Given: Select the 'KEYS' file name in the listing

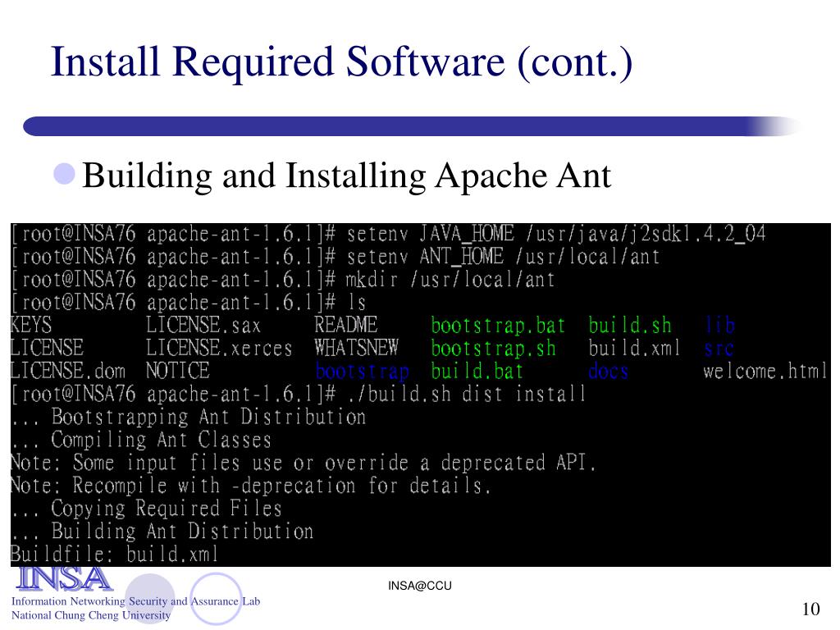Looking at the screenshot, I should click(31, 325).
